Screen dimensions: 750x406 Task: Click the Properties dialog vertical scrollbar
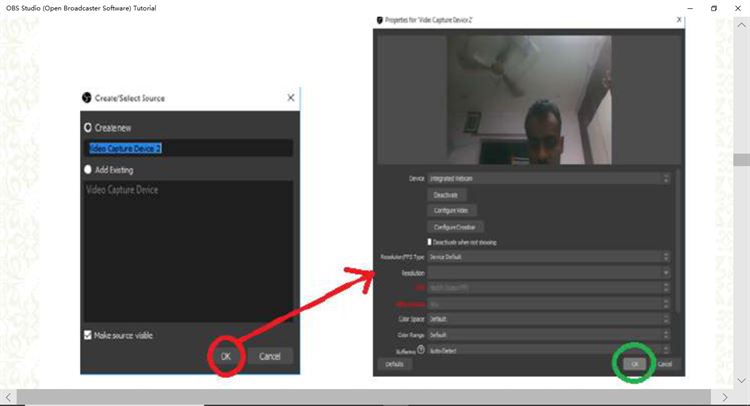(677, 241)
